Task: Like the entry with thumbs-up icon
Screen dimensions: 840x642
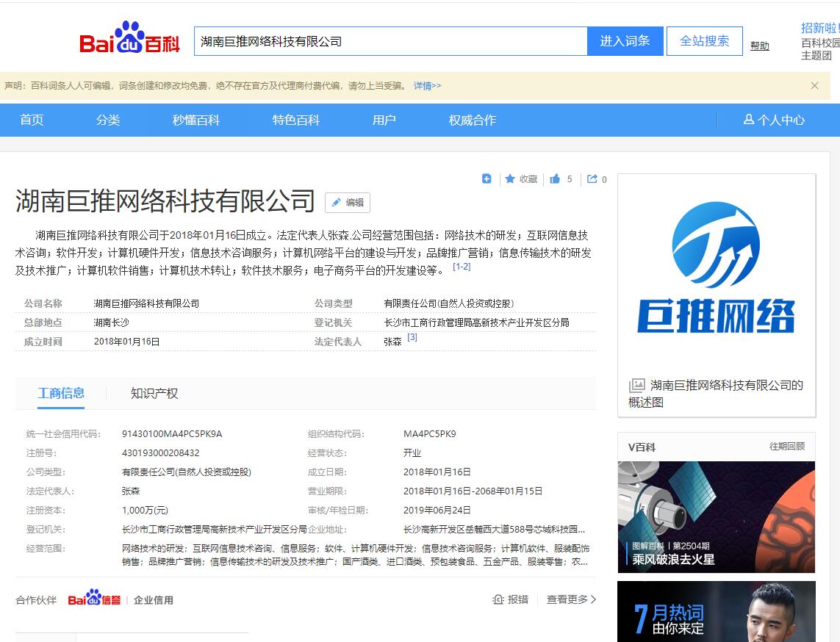Action: (555, 179)
